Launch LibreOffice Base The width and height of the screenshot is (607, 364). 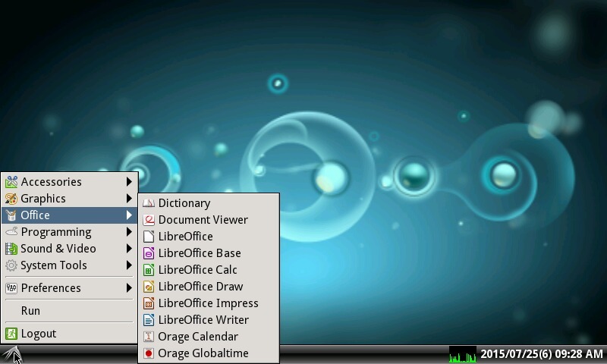click(x=209, y=253)
